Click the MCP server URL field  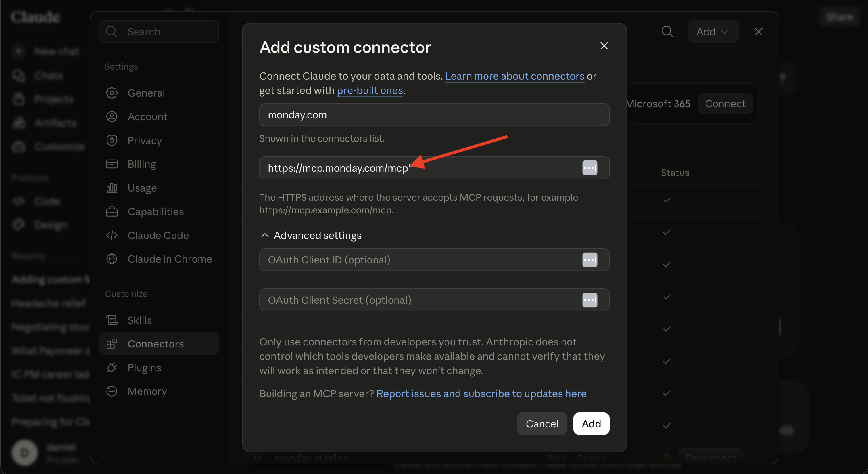(434, 168)
